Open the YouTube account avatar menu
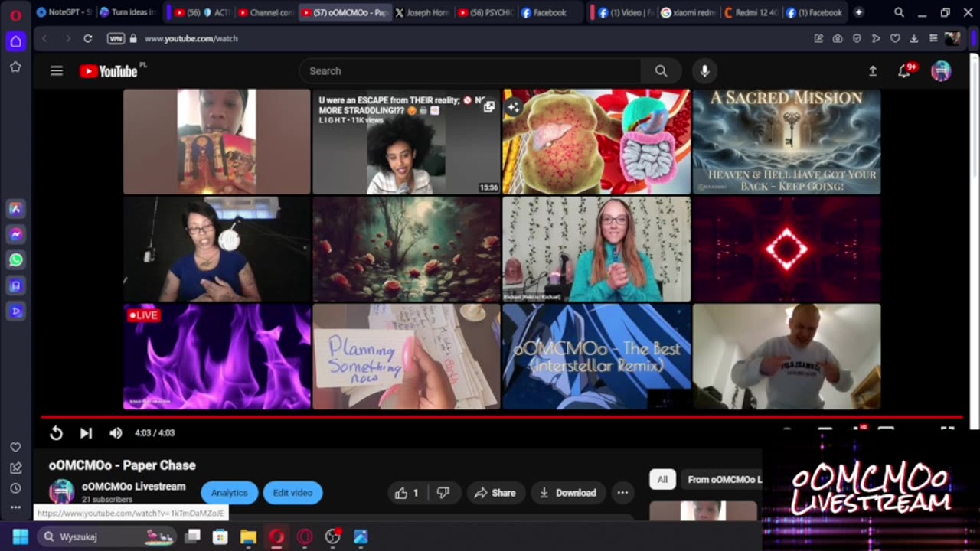This screenshot has width=980, height=551. click(x=941, y=71)
